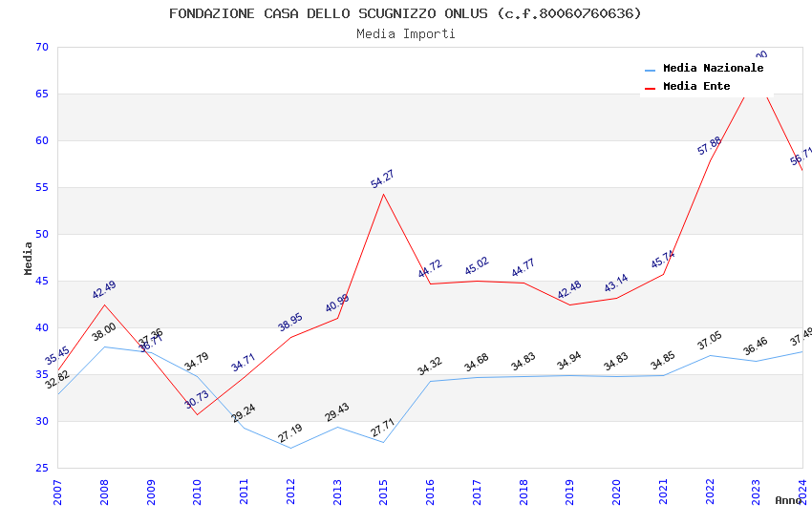Click the 34.79 national value label
This screenshot has height=525, width=812.
coord(197,362)
